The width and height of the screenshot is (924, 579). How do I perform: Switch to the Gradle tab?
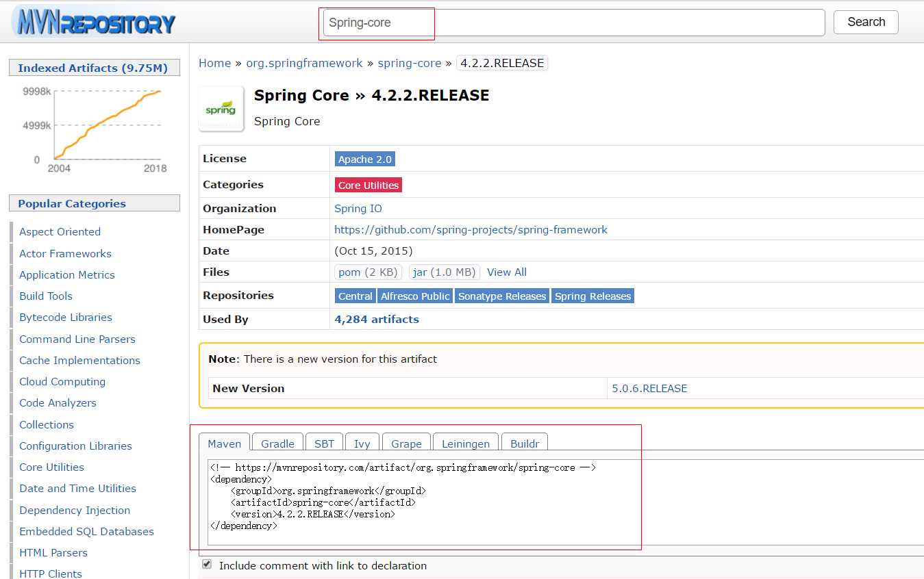tap(277, 443)
